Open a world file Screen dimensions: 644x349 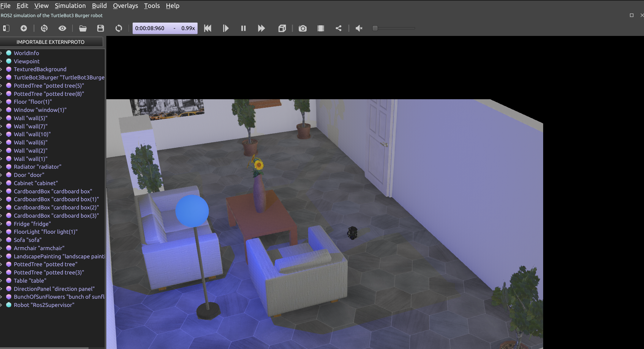point(83,28)
